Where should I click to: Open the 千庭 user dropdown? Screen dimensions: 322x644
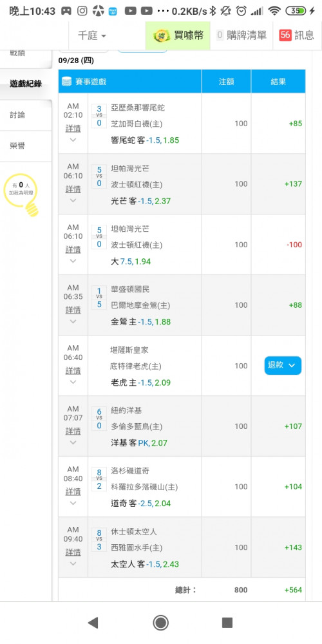click(x=92, y=35)
